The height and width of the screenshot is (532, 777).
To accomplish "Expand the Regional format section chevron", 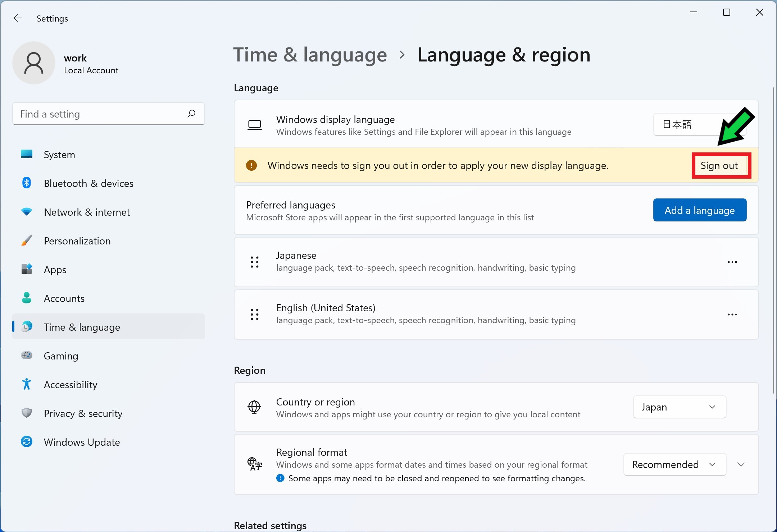I will click(741, 464).
